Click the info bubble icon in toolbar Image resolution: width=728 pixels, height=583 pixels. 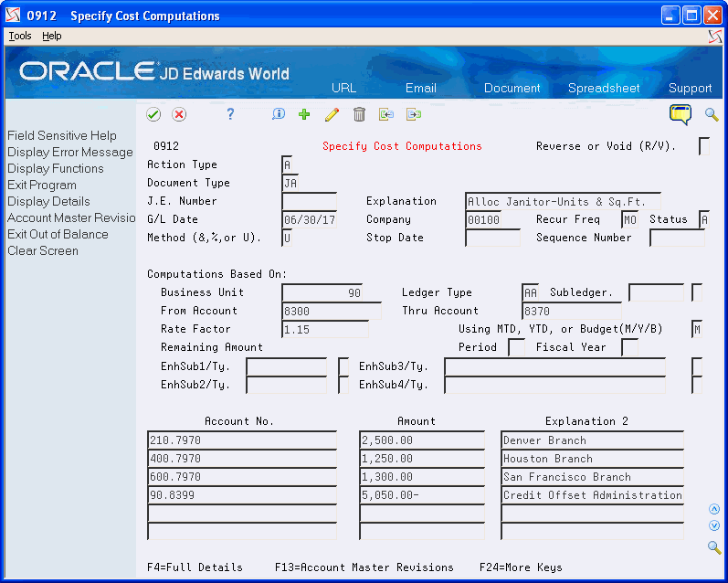(x=278, y=114)
